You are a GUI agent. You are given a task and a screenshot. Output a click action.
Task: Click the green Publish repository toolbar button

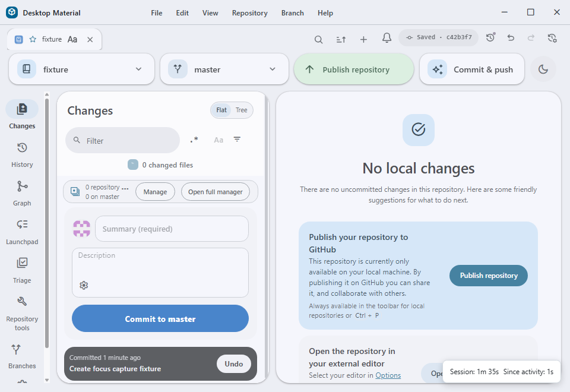[x=354, y=69]
